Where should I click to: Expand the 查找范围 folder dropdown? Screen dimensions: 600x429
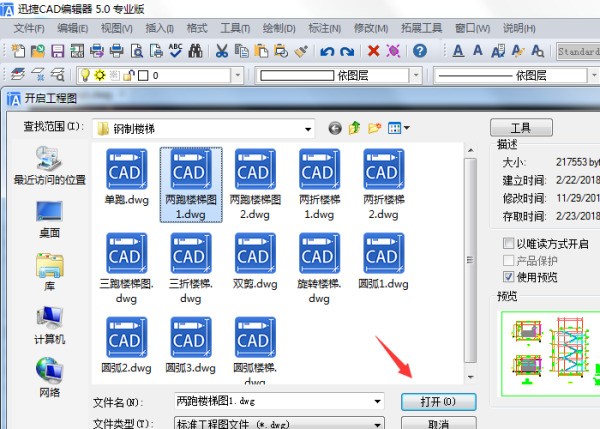coord(308,129)
